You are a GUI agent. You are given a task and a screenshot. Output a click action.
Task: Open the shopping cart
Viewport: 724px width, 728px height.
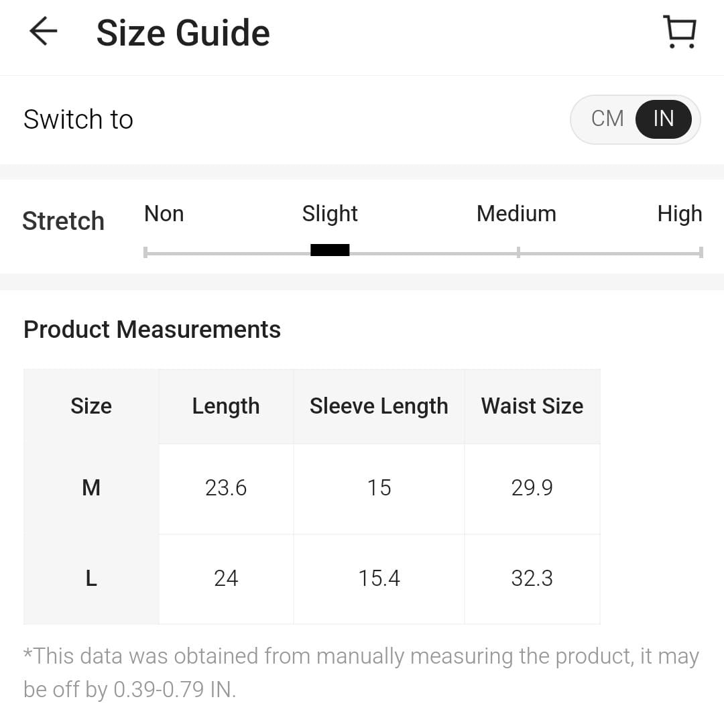[x=680, y=32]
